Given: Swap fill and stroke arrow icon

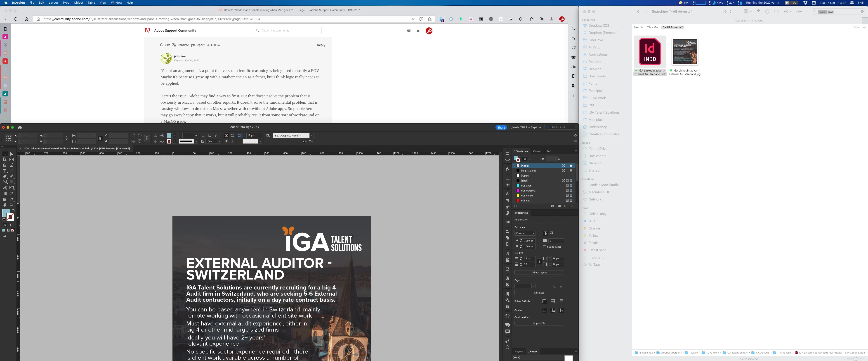Looking at the screenshot, I should [14, 210].
